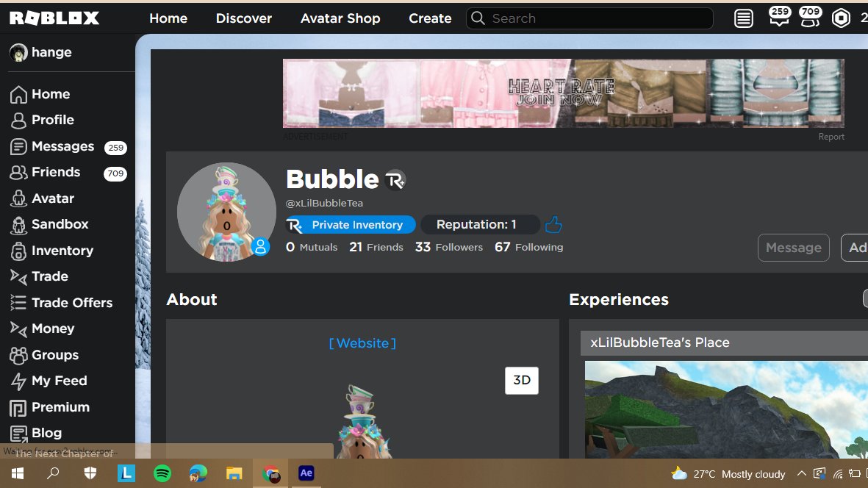
Task: Click the Discover top navigation tab
Action: [243, 18]
